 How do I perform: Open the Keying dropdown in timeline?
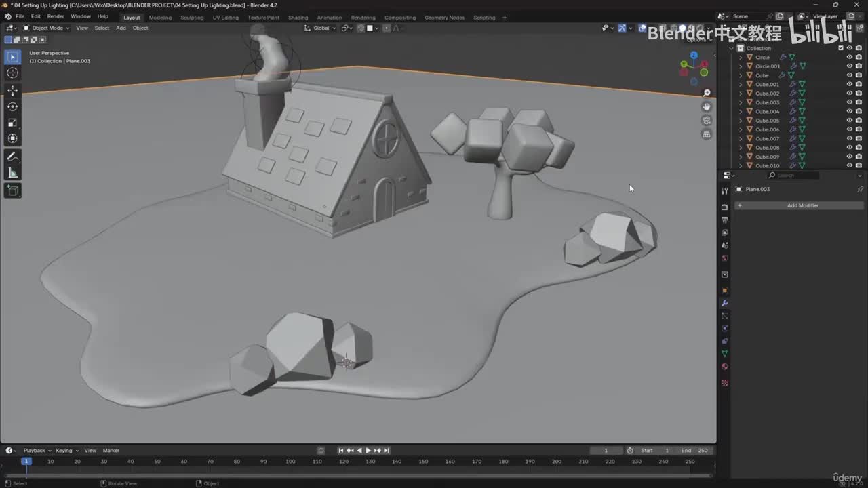pos(67,450)
